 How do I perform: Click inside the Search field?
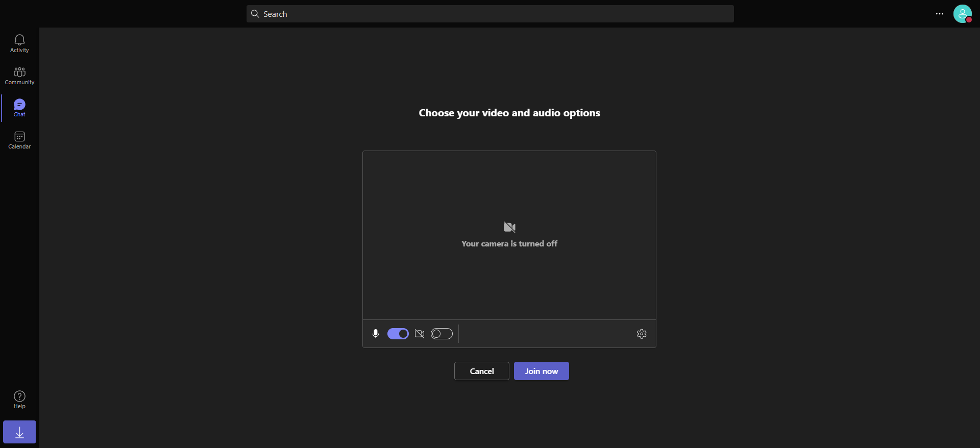(x=490, y=14)
